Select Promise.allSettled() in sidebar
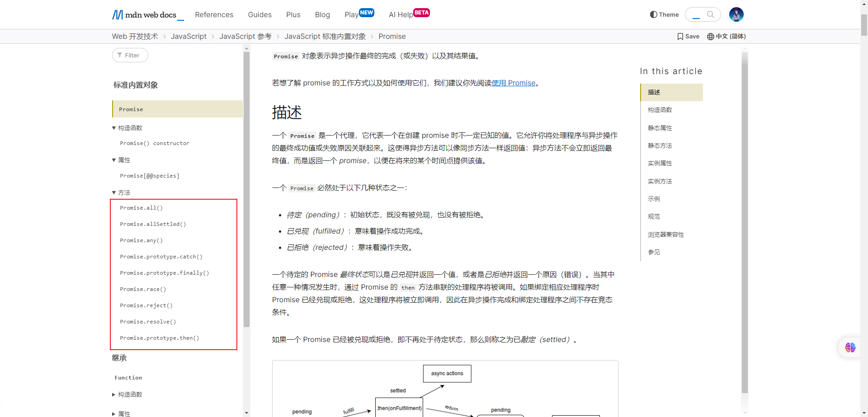The height and width of the screenshot is (417, 868). 153,224
